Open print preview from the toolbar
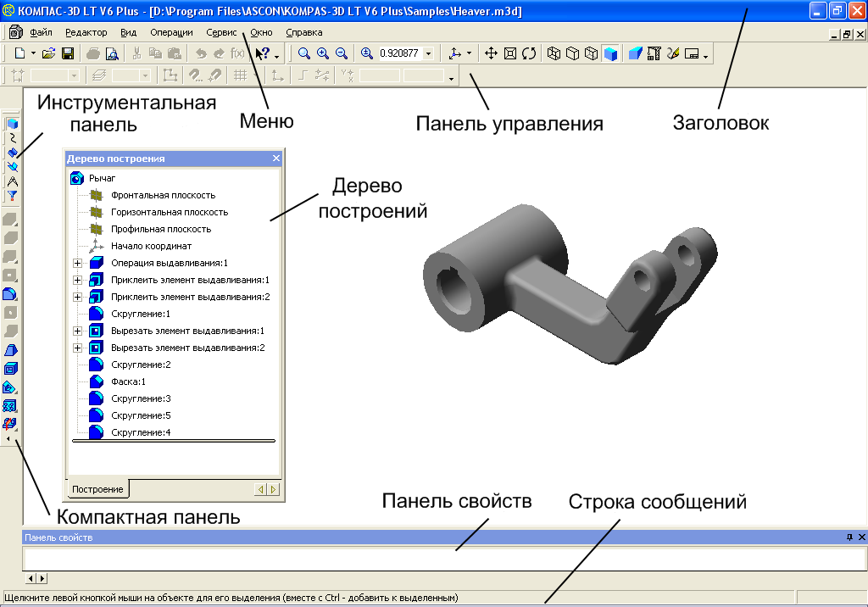The width and height of the screenshot is (868, 607). coord(112,53)
